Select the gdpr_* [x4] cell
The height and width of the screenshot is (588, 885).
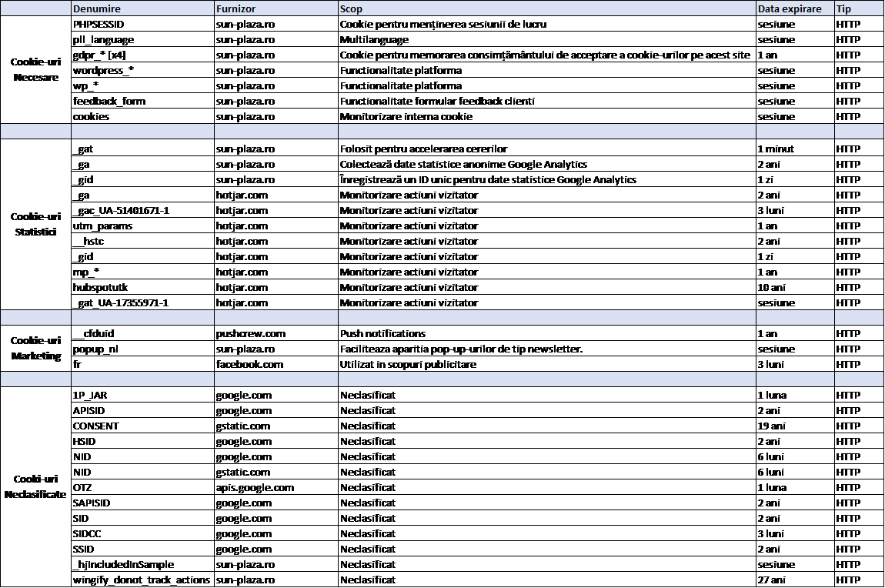[143, 55]
